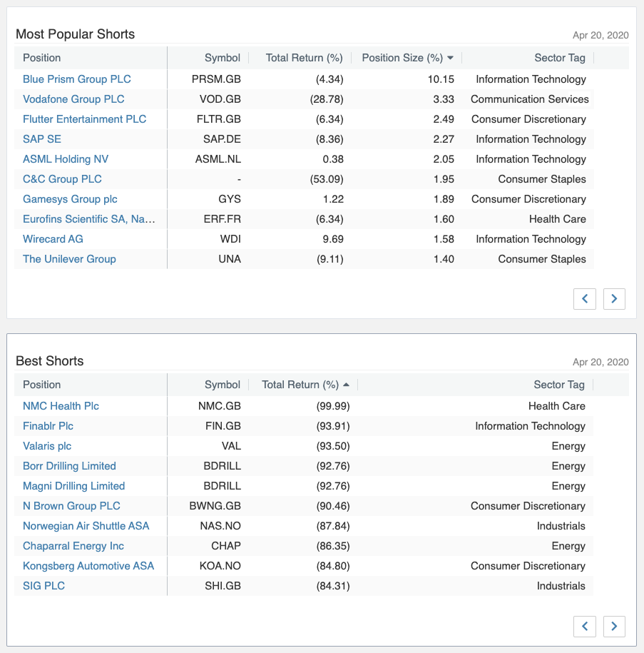
Task: Select ASML Holding NV position
Action: click(66, 159)
